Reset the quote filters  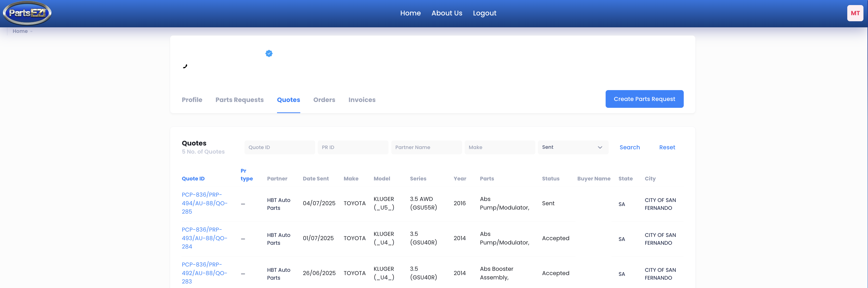pyautogui.click(x=667, y=147)
